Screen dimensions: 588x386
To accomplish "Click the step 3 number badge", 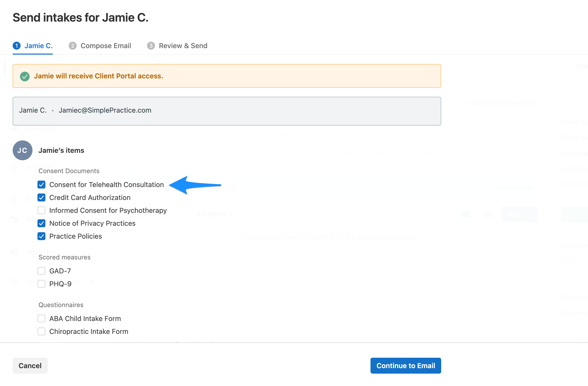I will tap(151, 46).
